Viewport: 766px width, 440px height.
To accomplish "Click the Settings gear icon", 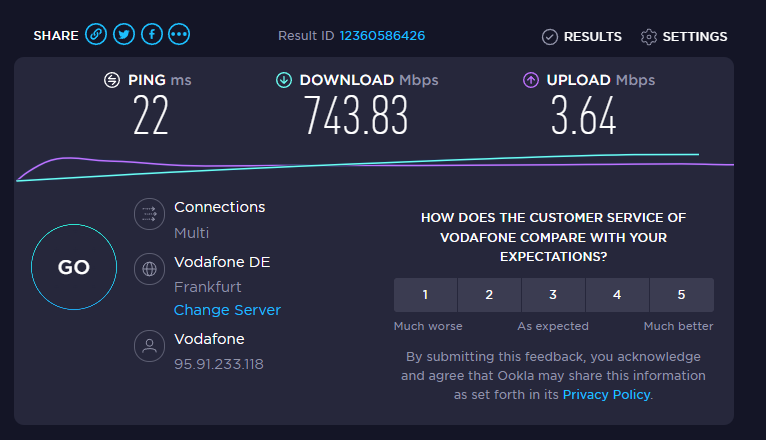I will pos(649,37).
